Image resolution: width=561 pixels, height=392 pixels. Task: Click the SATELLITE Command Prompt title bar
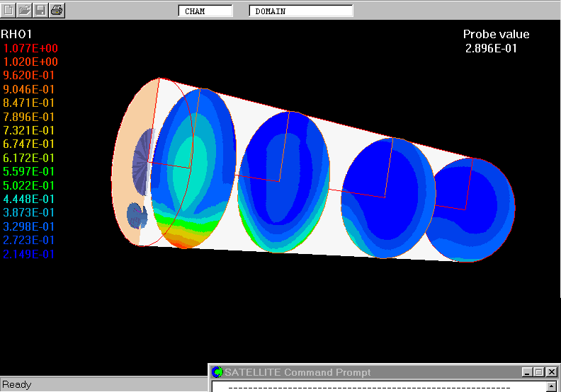(354, 372)
